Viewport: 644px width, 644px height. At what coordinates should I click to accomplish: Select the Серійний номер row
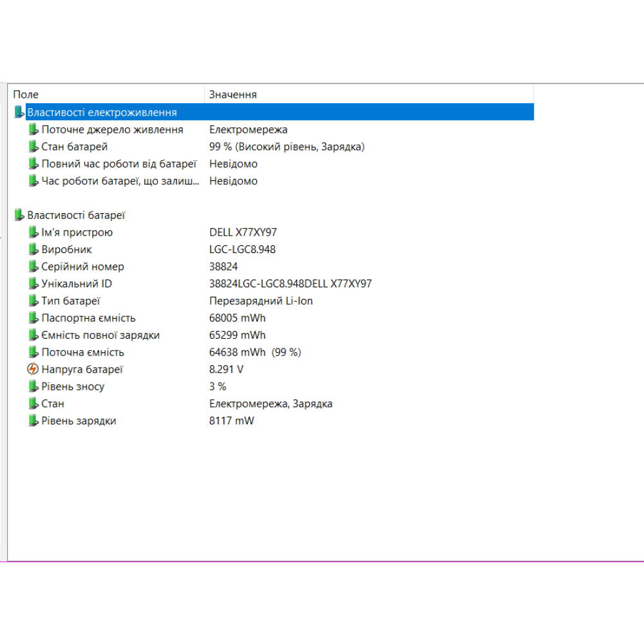pos(82,267)
